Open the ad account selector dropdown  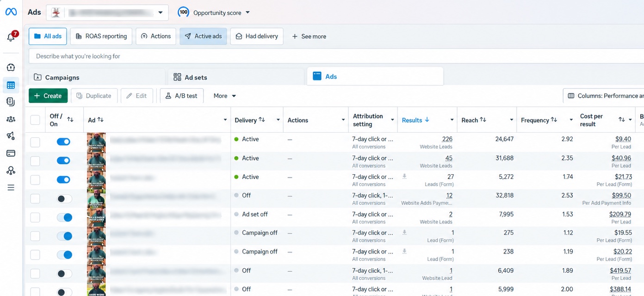(x=107, y=12)
